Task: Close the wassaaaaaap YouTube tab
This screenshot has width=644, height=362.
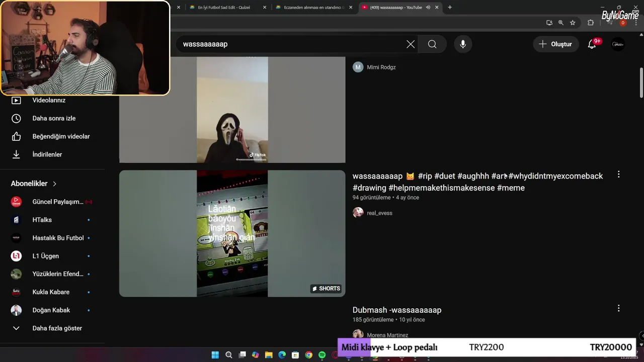Action: point(437,8)
